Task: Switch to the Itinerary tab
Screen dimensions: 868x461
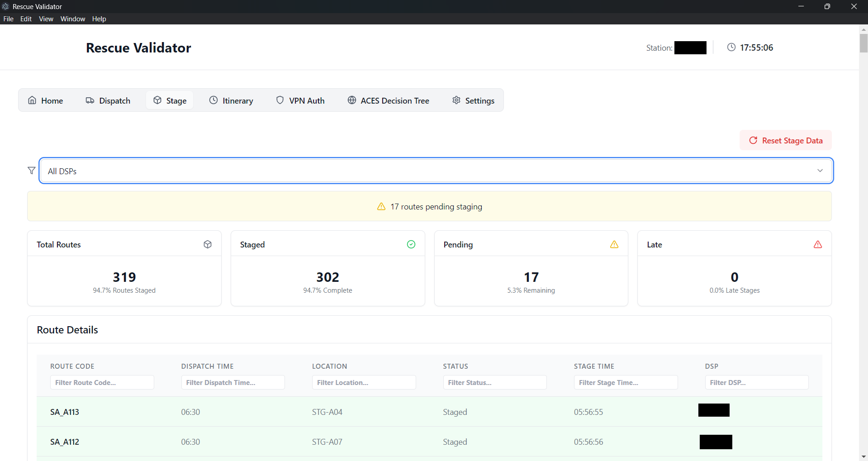Action: 231,100
